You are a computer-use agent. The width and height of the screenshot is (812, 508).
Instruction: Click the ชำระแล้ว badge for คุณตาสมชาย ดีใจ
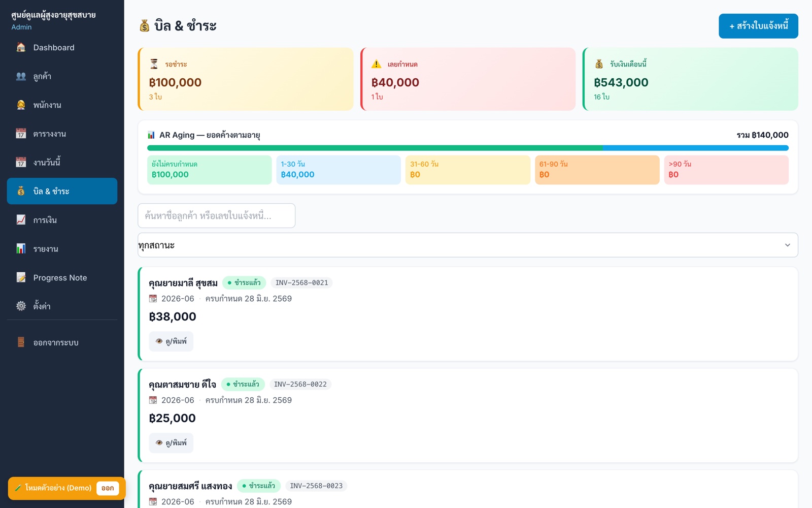tap(243, 385)
